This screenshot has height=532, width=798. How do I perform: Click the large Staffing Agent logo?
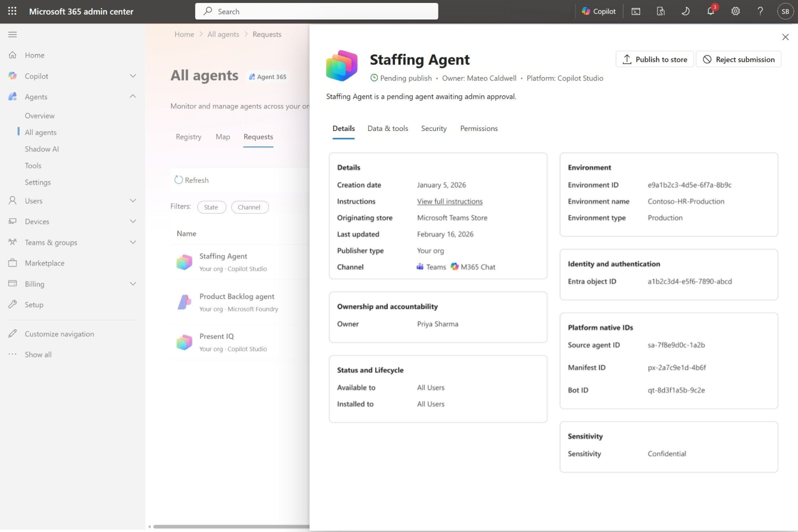click(x=342, y=66)
